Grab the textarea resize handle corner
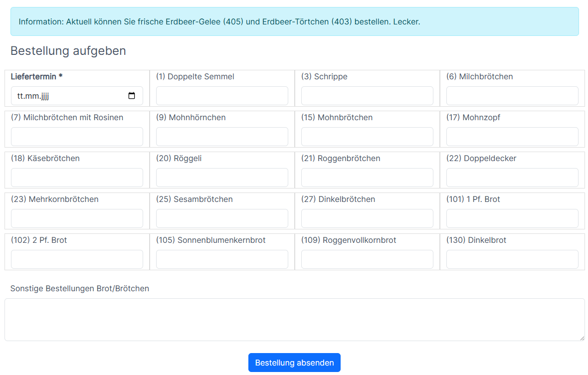 (582, 338)
